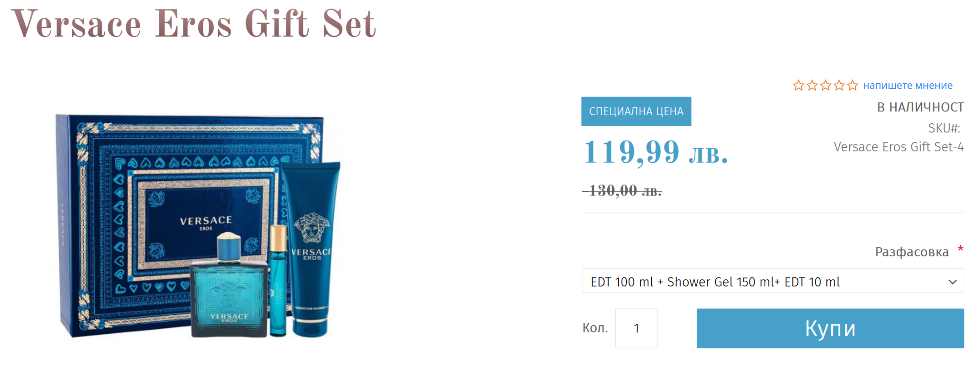Select the SKU value Versace Eros Gift Set-4
Image resolution: width=980 pixels, height=374 pixels.
coord(899,147)
